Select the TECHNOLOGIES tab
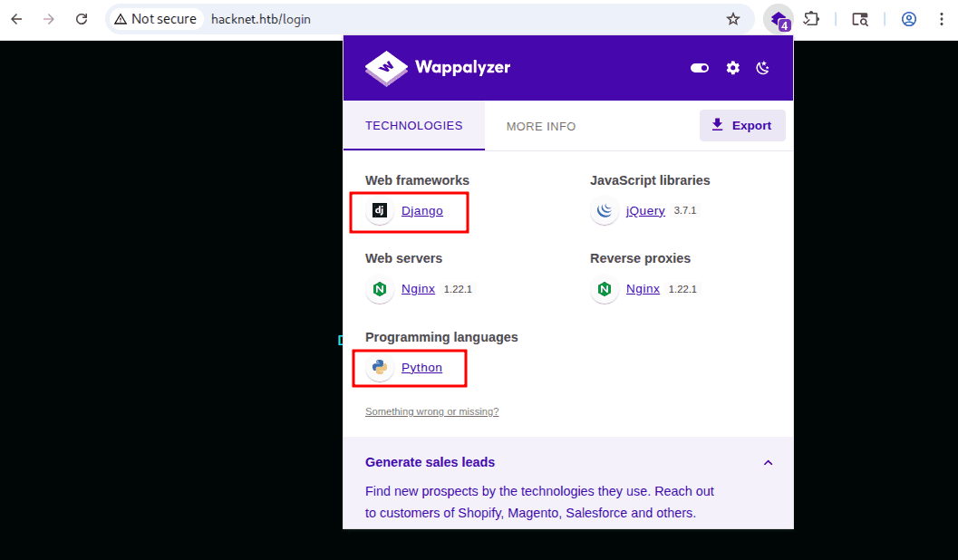This screenshot has width=958, height=560. click(413, 126)
